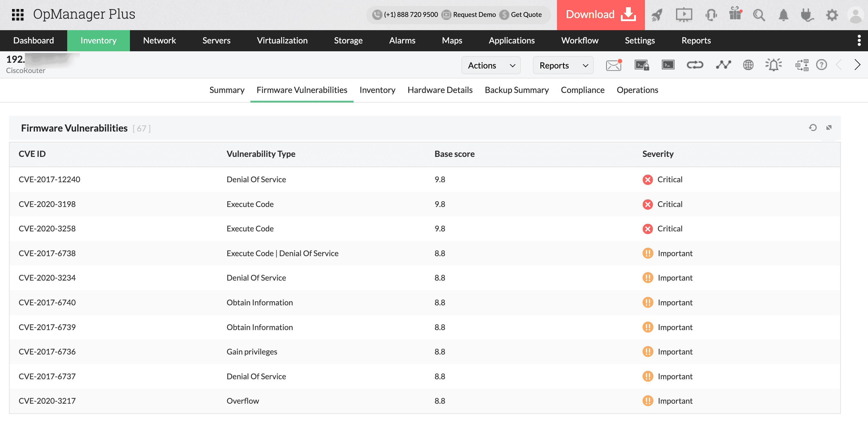
Task: Click the user profile avatar
Action: coord(856,15)
